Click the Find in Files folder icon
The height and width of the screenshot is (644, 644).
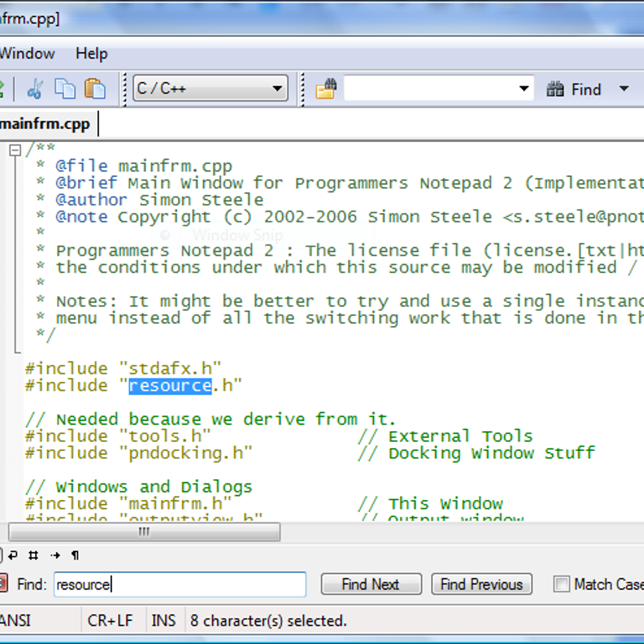pos(326,89)
